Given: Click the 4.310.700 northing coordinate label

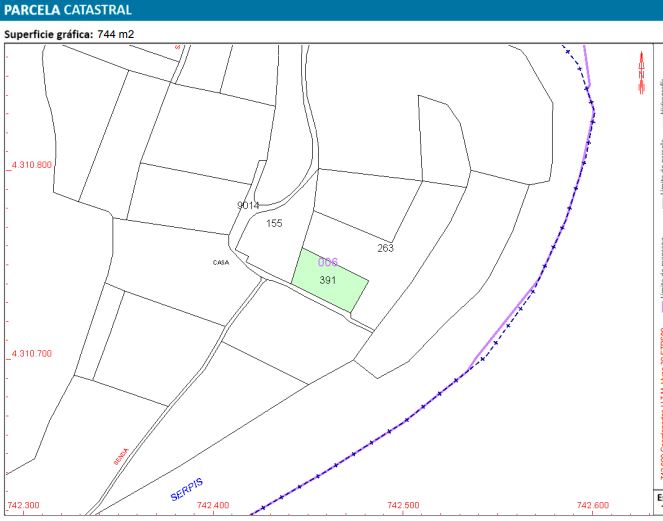Looking at the screenshot, I should pyautogui.click(x=30, y=354).
